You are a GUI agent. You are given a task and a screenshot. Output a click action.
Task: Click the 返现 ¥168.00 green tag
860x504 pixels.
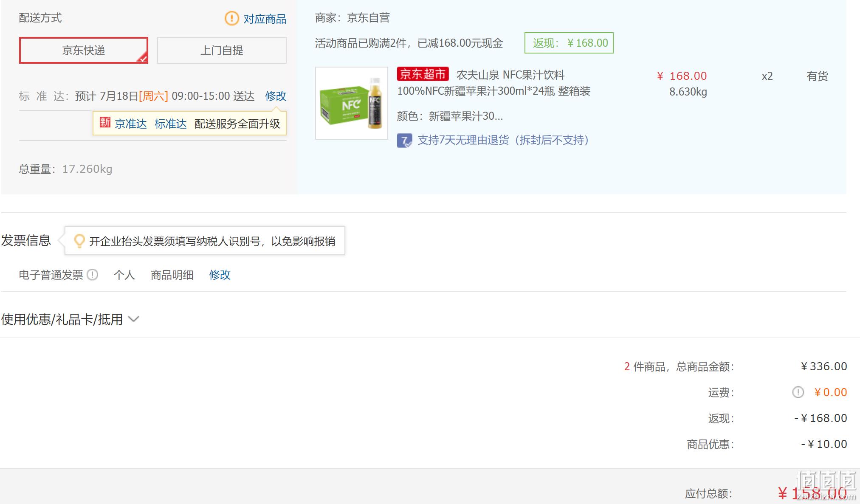click(569, 43)
